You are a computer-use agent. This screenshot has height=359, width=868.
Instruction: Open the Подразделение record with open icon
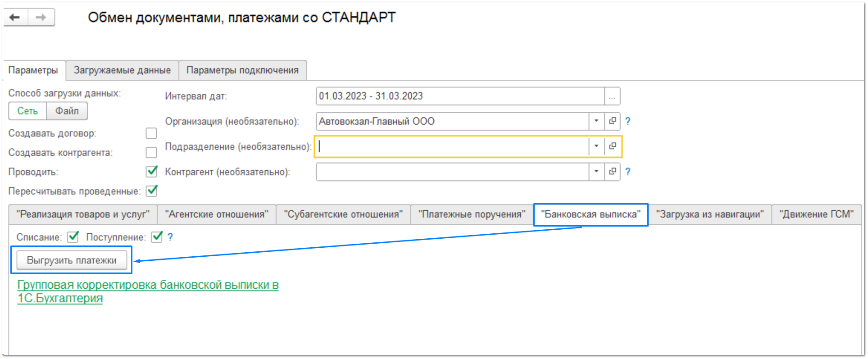pos(612,146)
